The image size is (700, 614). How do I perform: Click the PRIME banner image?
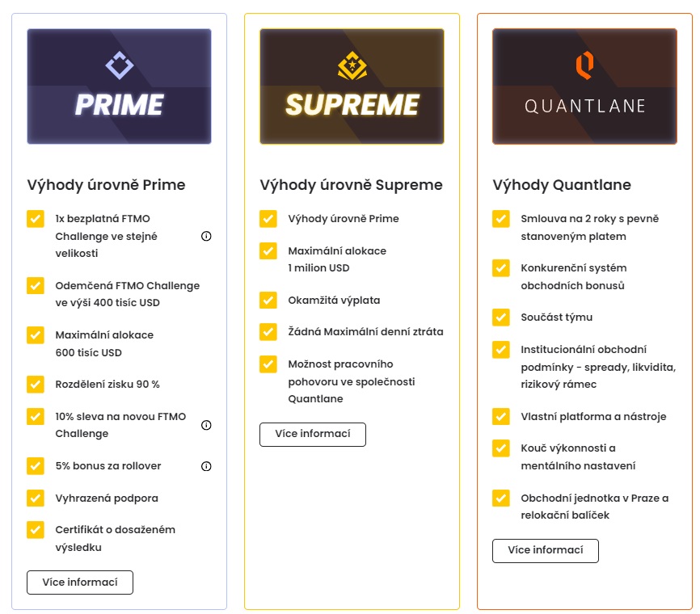click(x=119, y=86)
